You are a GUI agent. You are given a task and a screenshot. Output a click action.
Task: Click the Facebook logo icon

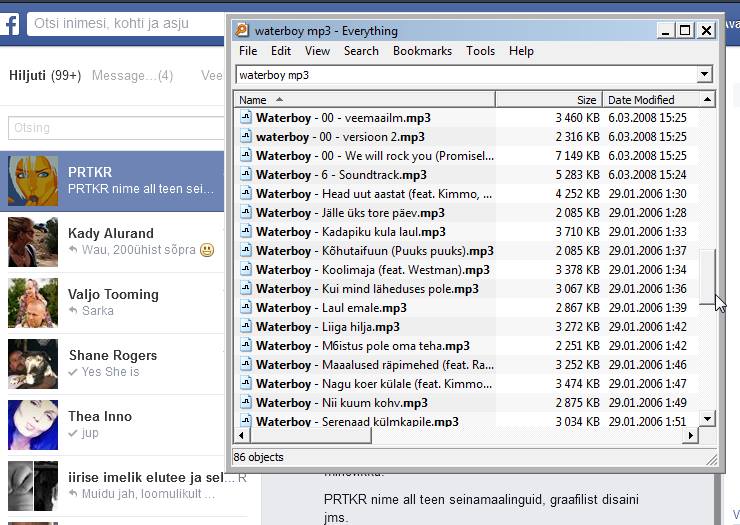click(x=9, y=24)
